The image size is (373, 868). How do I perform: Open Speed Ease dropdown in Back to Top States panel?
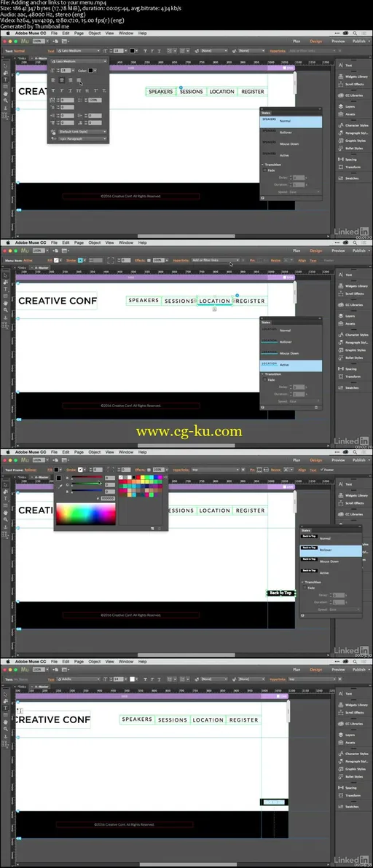(344, 609)
